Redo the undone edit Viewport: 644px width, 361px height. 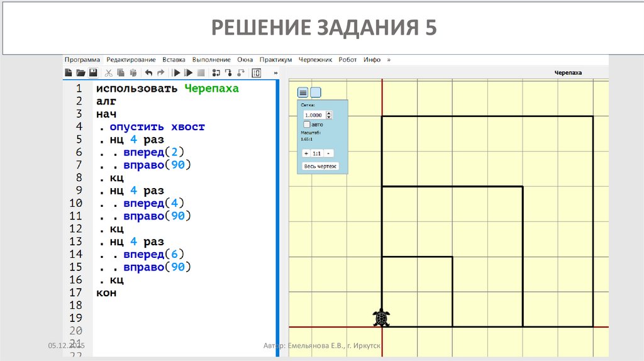(160, 73)
